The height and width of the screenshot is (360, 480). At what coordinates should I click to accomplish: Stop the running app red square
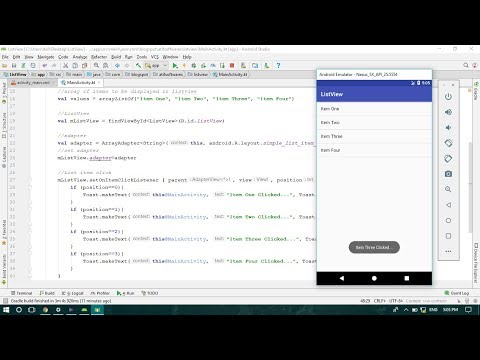point(232,66)
